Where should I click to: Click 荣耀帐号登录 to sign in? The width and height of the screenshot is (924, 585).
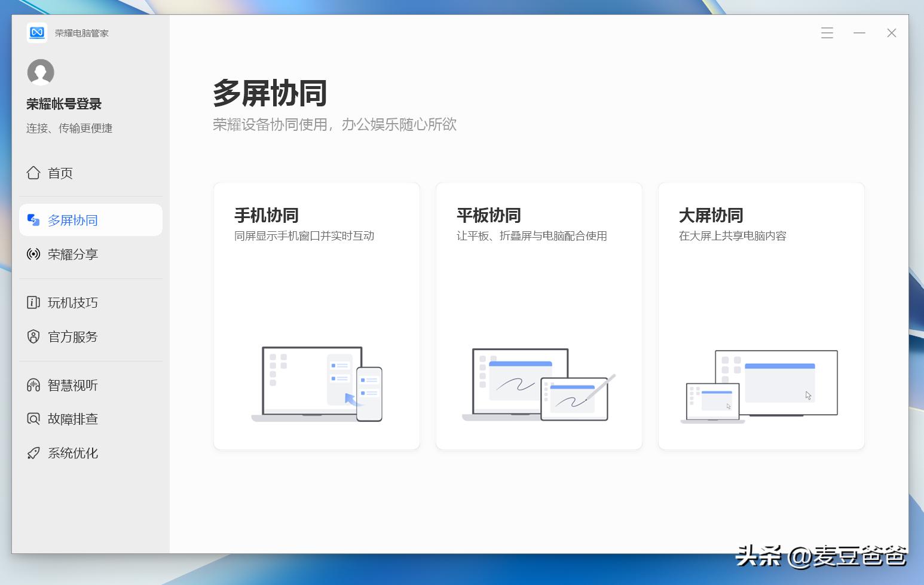pos(63,103)
